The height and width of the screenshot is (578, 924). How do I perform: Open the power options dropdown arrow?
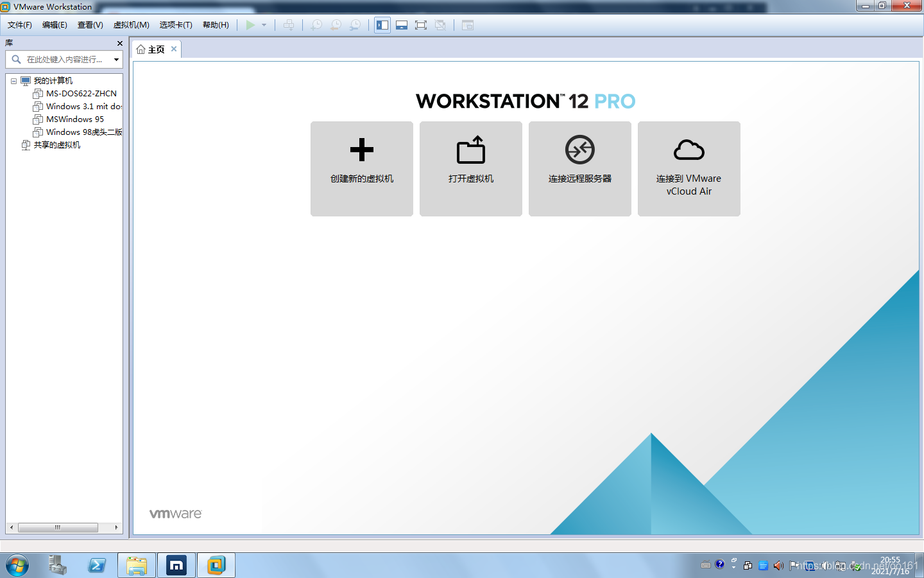[x=264, y=25]
